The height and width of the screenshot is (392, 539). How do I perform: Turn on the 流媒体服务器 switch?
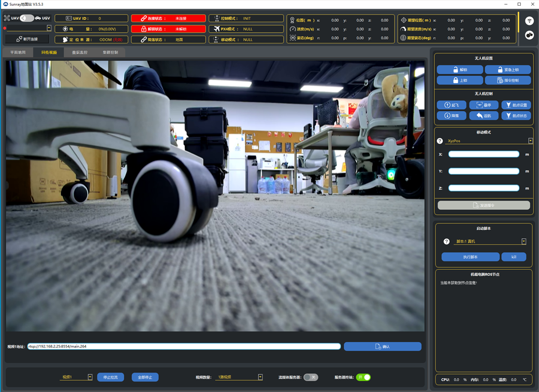pyautogui.click(x=311, y=377)
